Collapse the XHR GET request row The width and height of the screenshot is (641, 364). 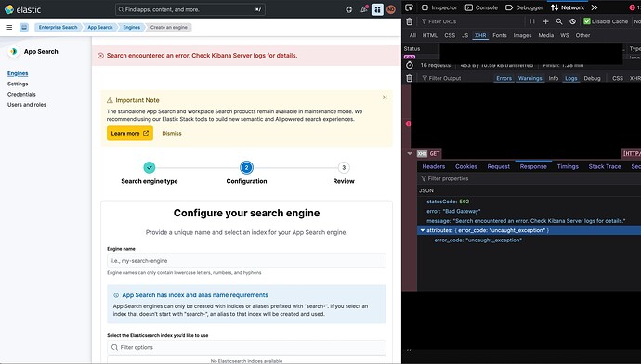[410, 153]
